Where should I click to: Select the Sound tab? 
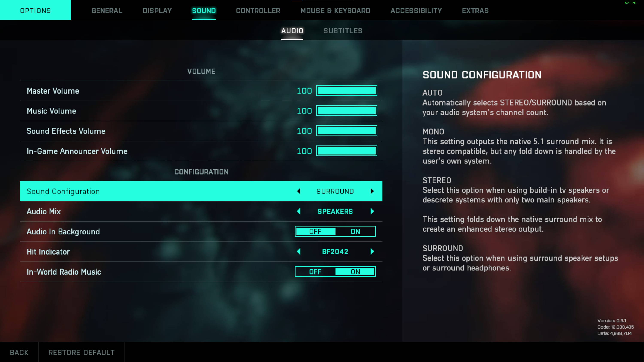(204, 11)
